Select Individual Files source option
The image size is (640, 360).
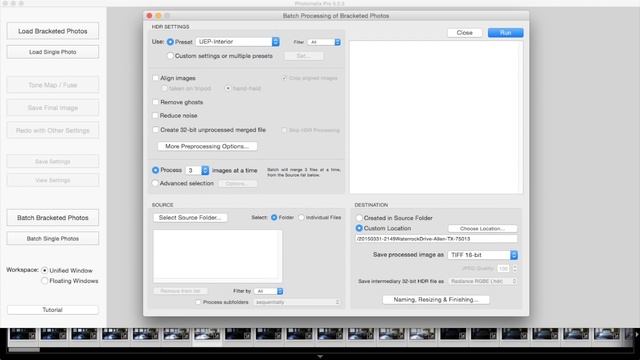tap(301, 218)
